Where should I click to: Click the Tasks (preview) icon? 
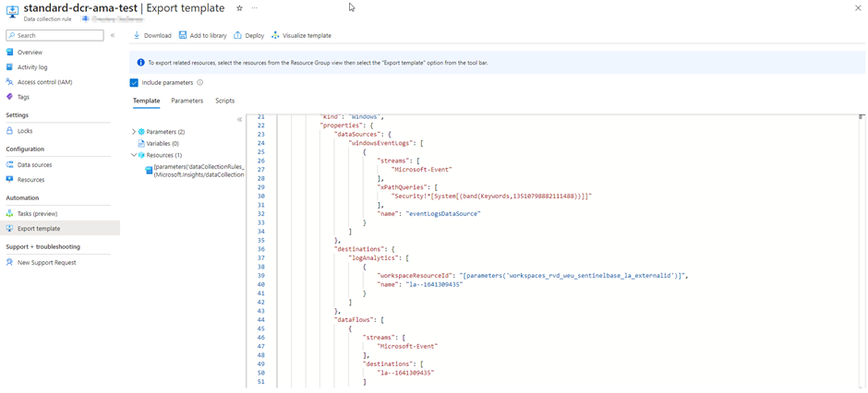pyautogui.click(x=9, y=213)
